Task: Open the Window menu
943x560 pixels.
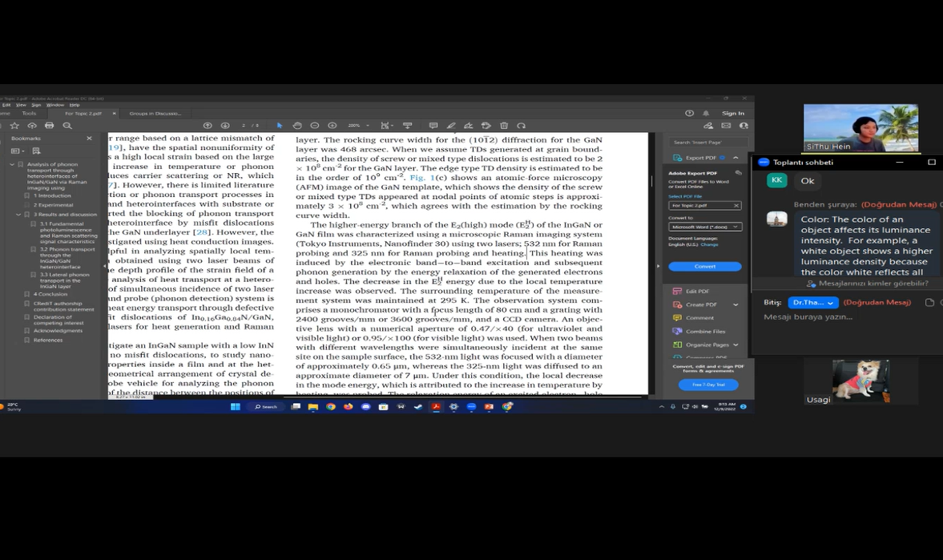Action: coord(54,105)
